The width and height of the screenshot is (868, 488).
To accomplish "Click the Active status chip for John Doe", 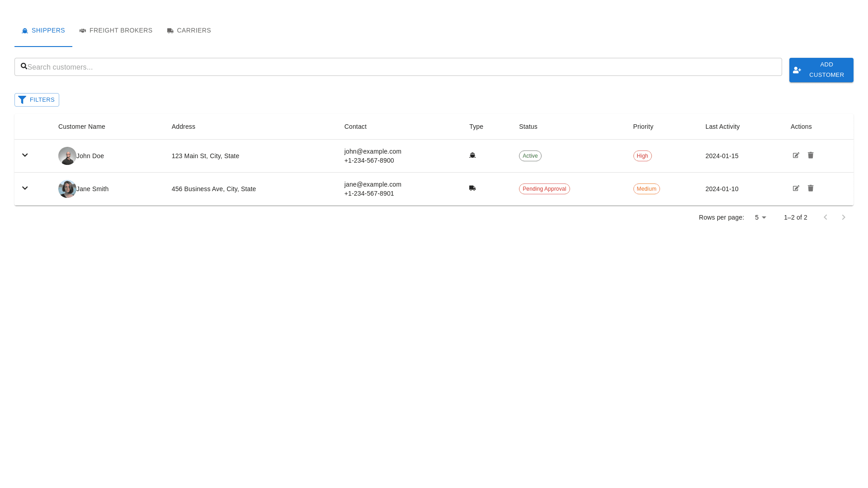I will point(530,155).
